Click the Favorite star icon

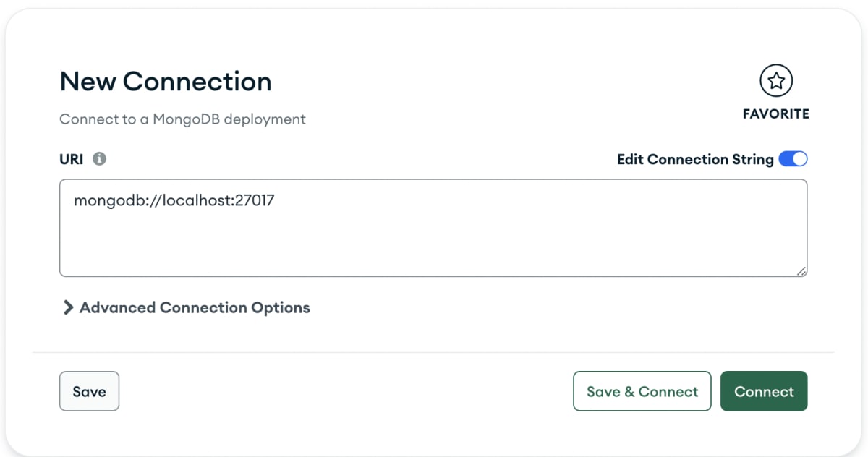point(776,81)
